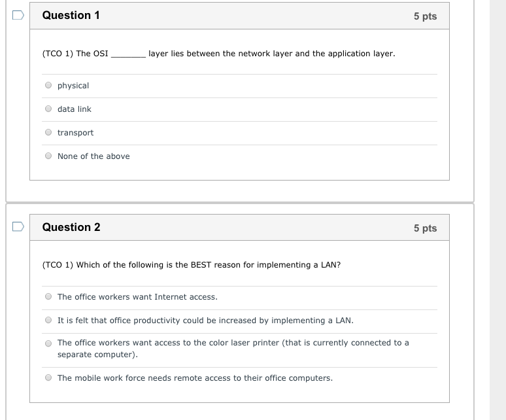Select the color laser printer access option
This screenshot has width=506, height=420.
pos(48,343)
